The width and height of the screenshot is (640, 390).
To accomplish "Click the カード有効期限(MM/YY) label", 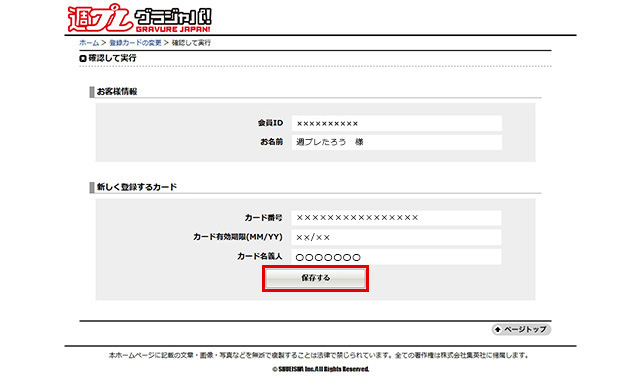I will point(238,237).
